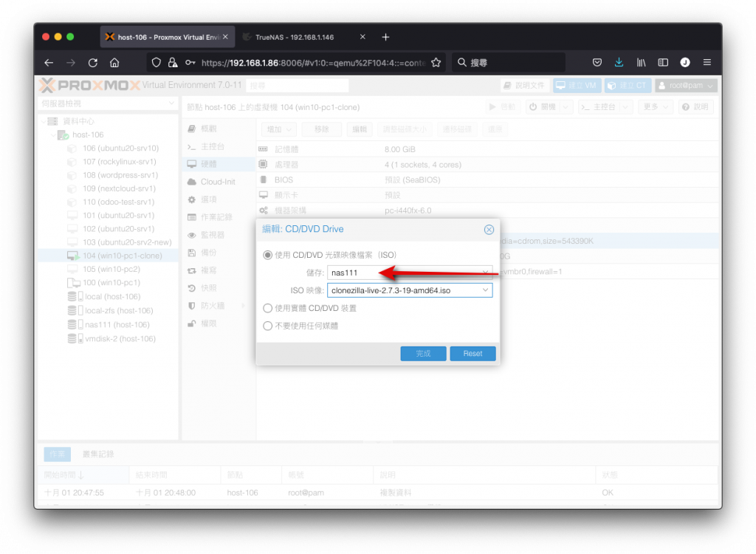The width and height of the screenshot is (756, 554).
Task: Open browser downloads arrow icon
Action: pos(619,62)
